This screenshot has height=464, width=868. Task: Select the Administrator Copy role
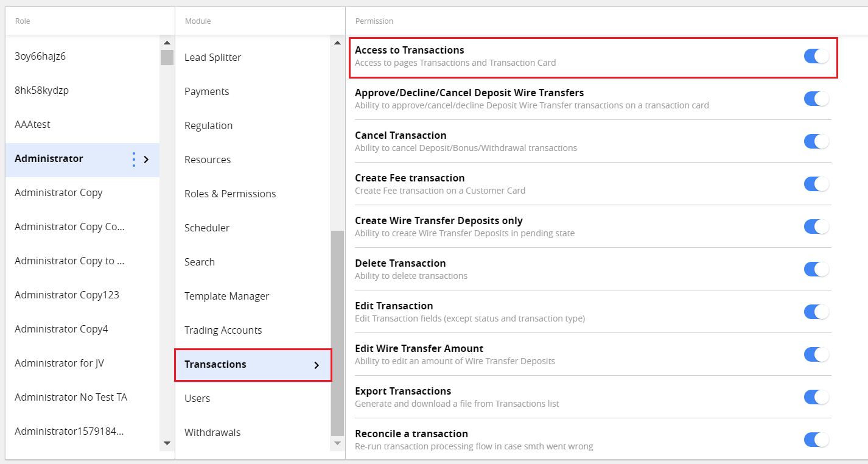point(58,192)
